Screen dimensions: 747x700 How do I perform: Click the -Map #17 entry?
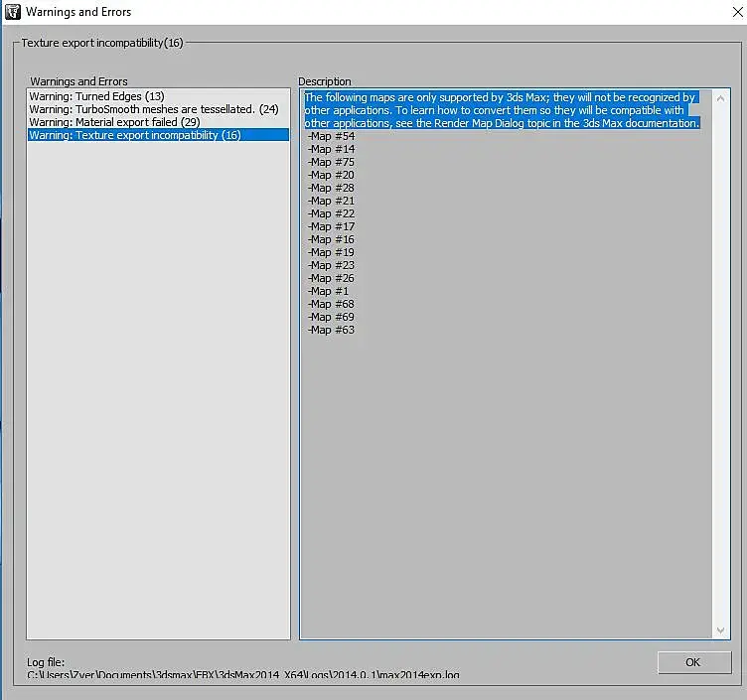coord(331,226)
